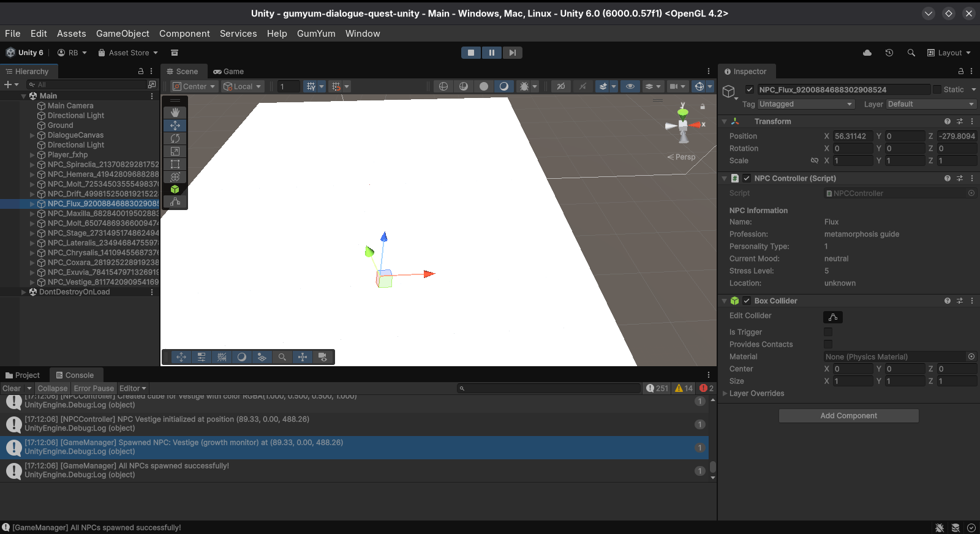The image size is (980, 534).
Task: Click the Step forward button
Action: click(x=513, y=53)
